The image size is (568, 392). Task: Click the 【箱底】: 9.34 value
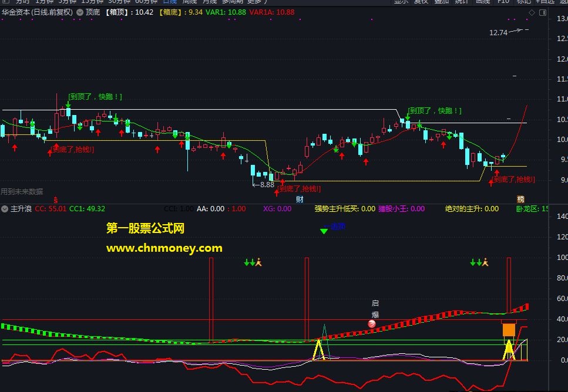[180, 12]
